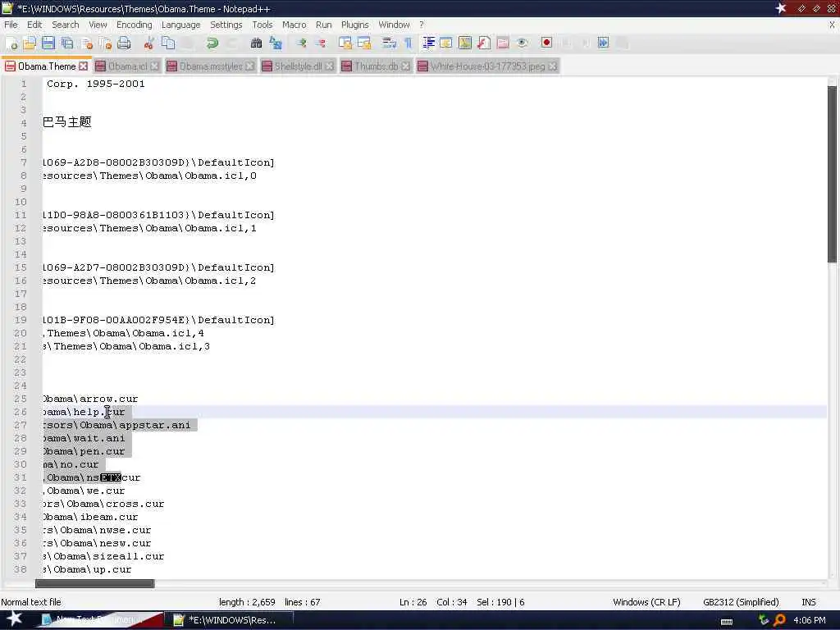840x630 pixels.
Task: Toggle the Document Map icon
Action: tap(465, 43)
